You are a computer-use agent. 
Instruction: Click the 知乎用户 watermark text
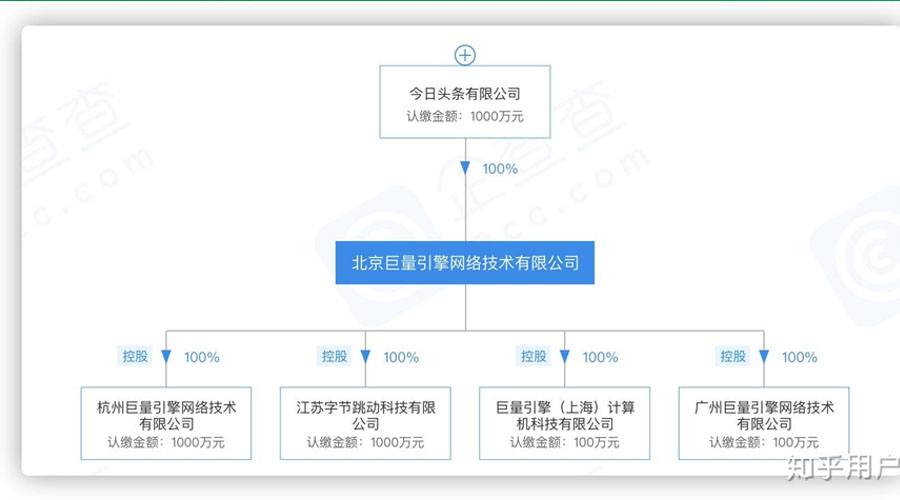(842, 467)
